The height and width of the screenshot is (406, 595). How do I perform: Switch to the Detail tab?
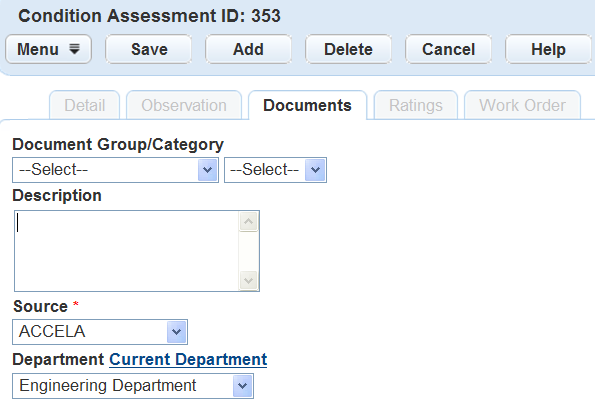click(x=85, y=105)
